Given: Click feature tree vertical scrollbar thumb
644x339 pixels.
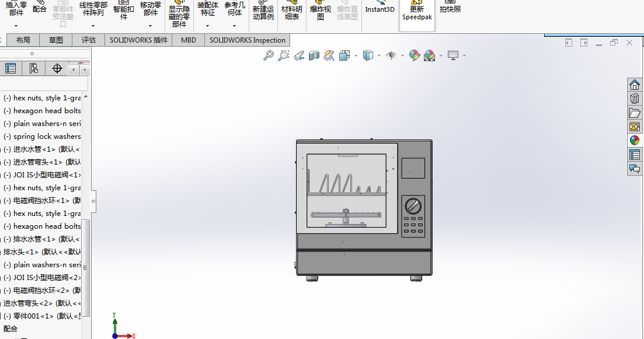Looking at the screenshot, I should coord(86,268).
